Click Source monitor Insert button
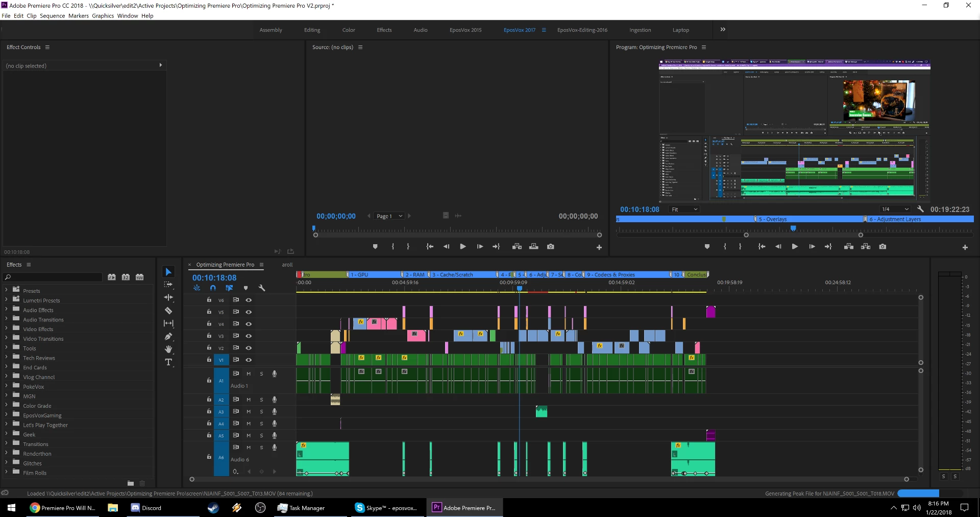 [517, 247]
